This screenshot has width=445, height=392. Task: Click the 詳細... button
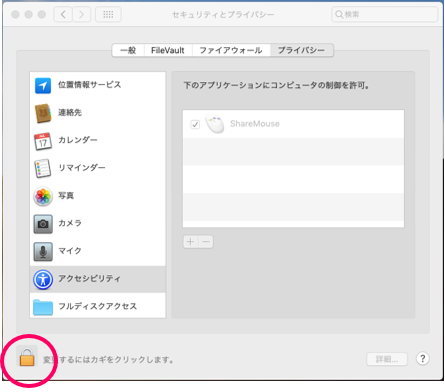387,359
